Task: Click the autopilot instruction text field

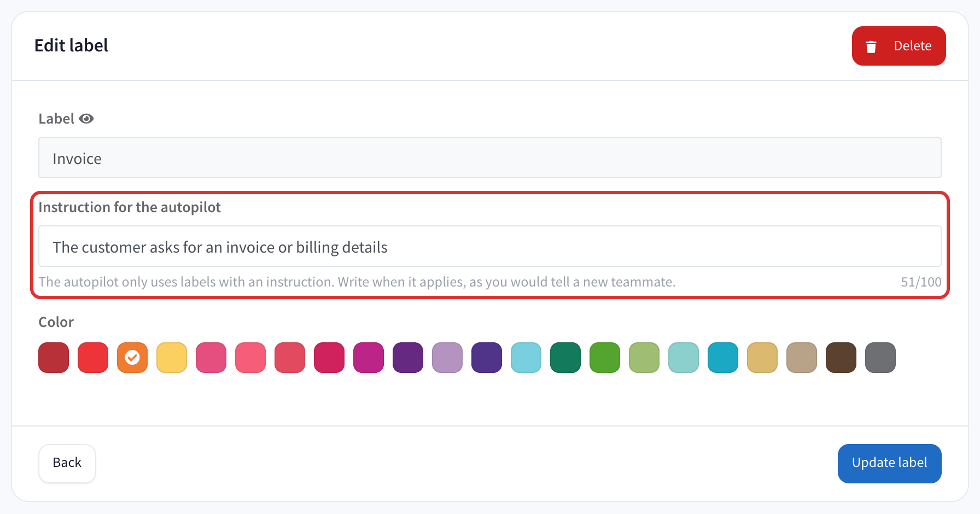Action: (489, 246)
